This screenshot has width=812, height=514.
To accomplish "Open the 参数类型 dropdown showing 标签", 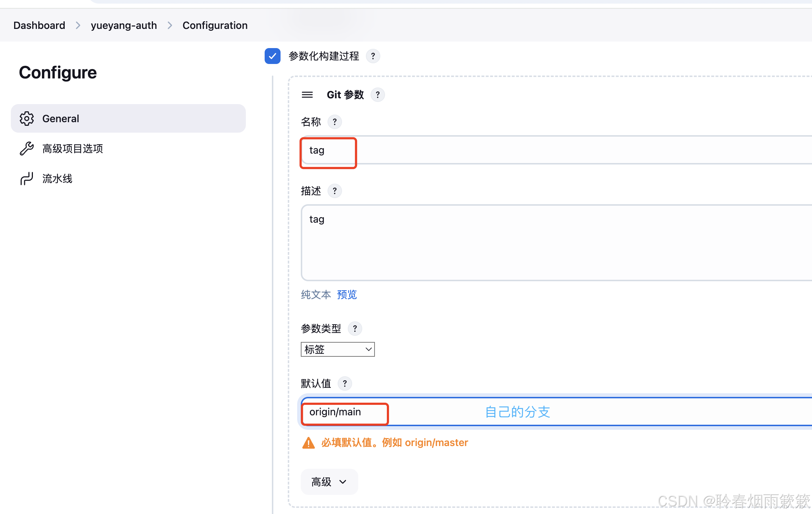I will (x=337, y=349).
